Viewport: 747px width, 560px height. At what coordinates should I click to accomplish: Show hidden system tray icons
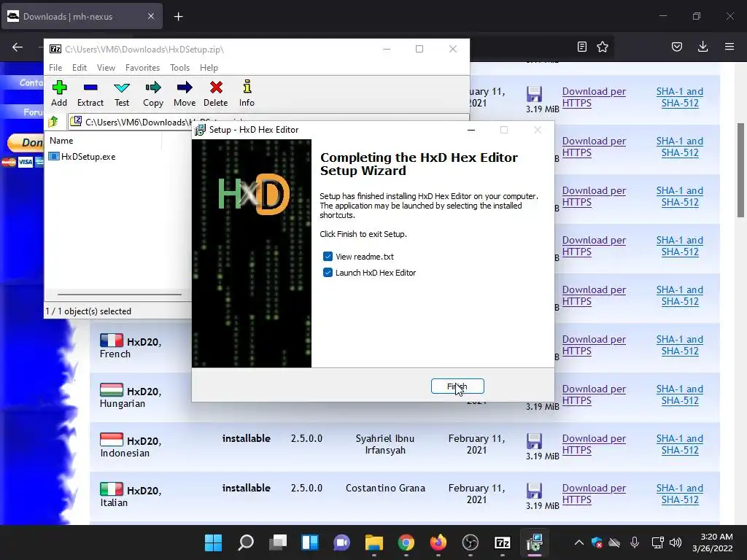(x=578, y=542)
